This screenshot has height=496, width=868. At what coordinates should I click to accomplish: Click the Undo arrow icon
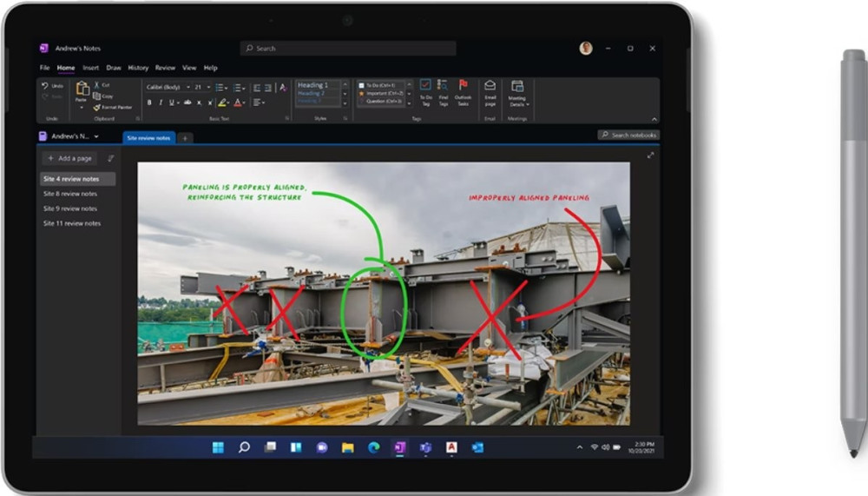(45, 86)
